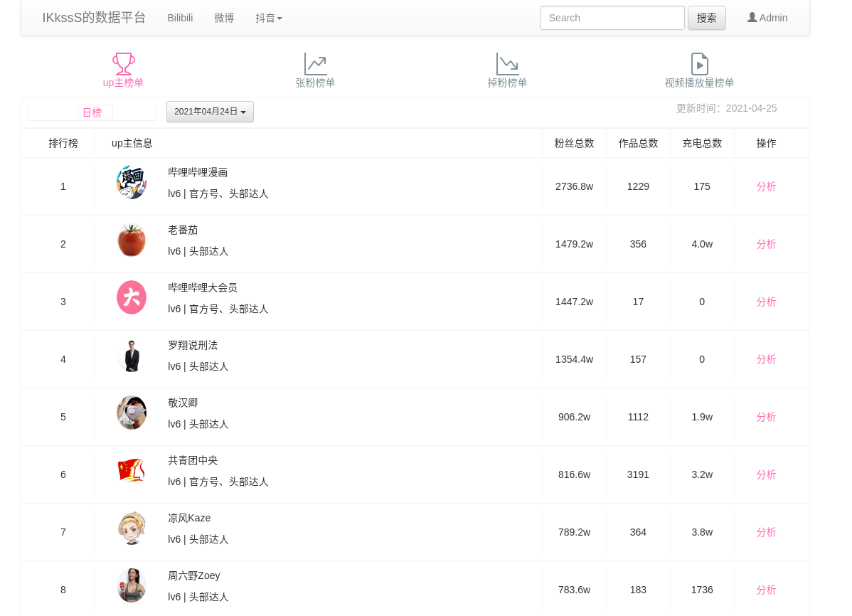Select the 日榜 tab
This screenshot has width=852, height=616.
pyautogui.click(x=92, y=112)
